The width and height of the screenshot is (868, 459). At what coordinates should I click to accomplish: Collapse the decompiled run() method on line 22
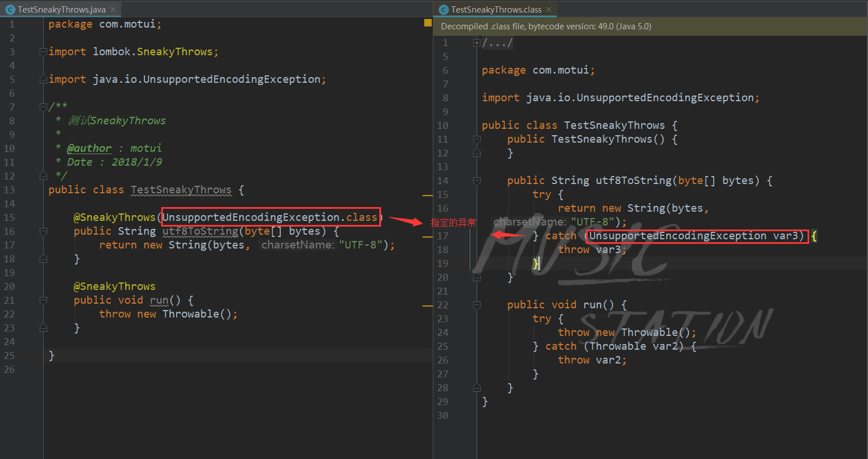(477, 305)
